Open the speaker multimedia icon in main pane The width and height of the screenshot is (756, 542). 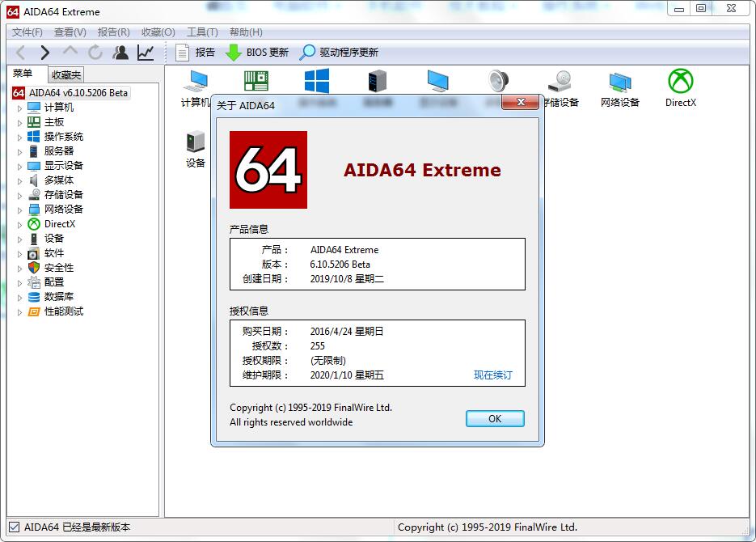pos(499,81)
